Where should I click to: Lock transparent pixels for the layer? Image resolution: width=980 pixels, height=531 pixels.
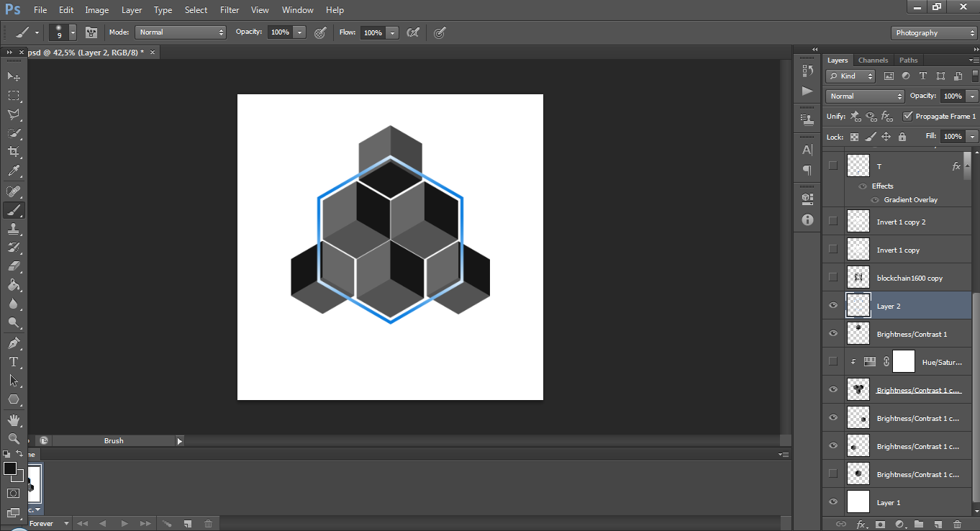click(x=854, y=137)
